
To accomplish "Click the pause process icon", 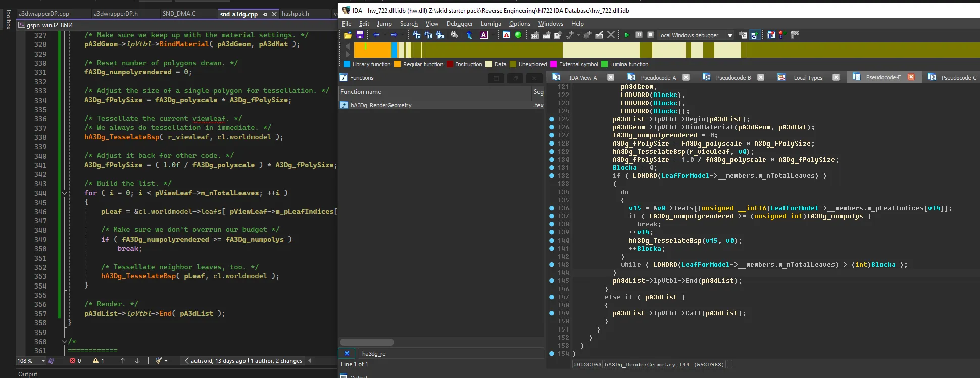I will point(639,35).
